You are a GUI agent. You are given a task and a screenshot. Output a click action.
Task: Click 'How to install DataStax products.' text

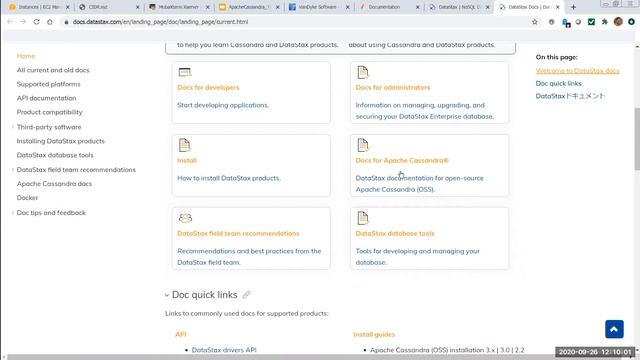pyautogui.click(x=229, y=178)
